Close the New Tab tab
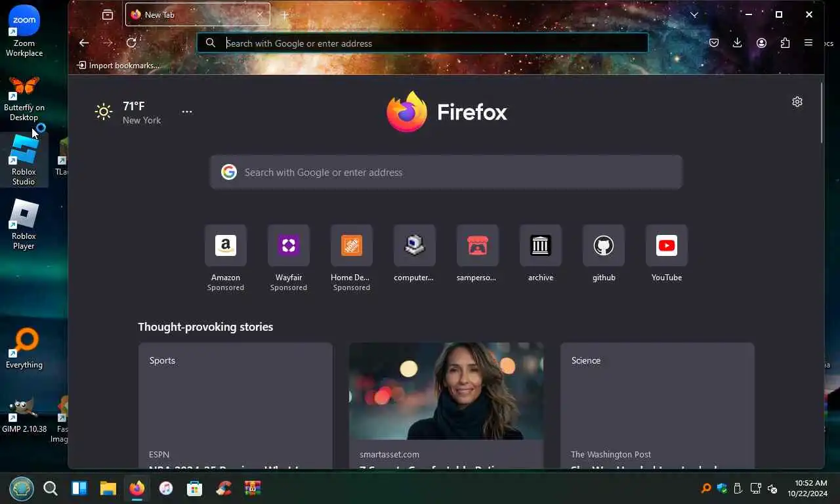The width and height of the screenshot is (840, 504). [x=260, y=14]
